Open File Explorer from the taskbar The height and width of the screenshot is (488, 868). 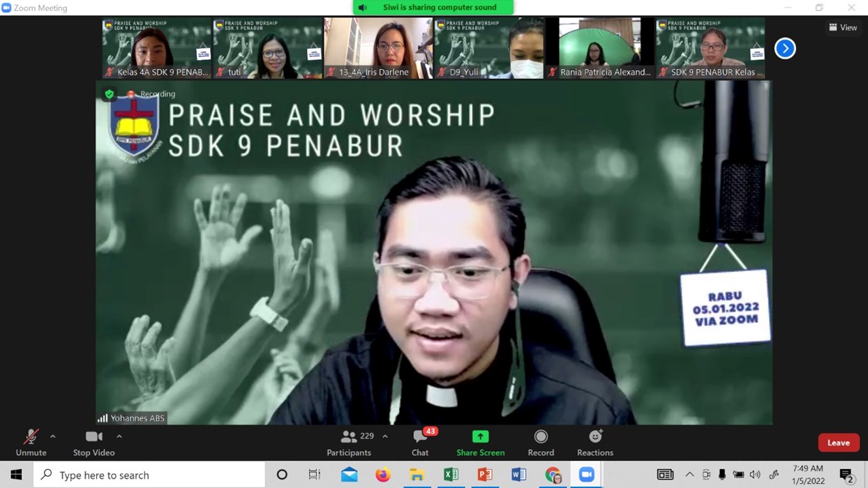(x=417, y=475)
